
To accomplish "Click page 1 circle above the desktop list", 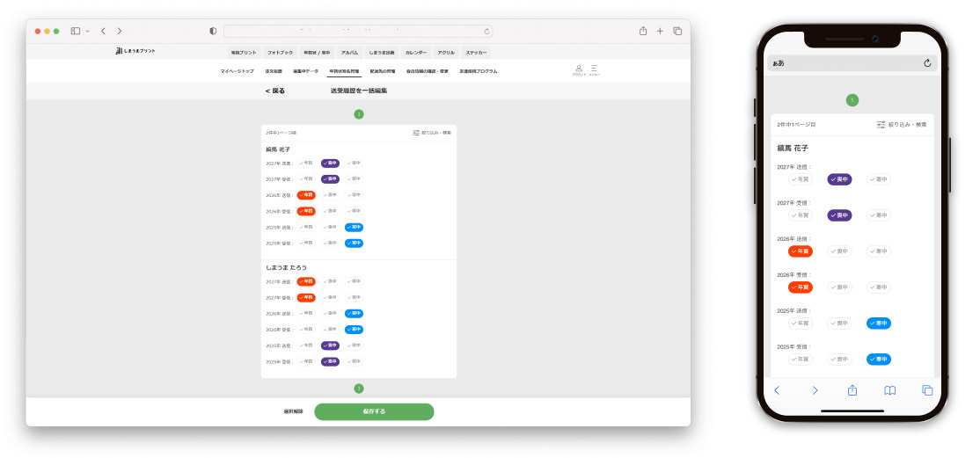I will coord(359,114).
